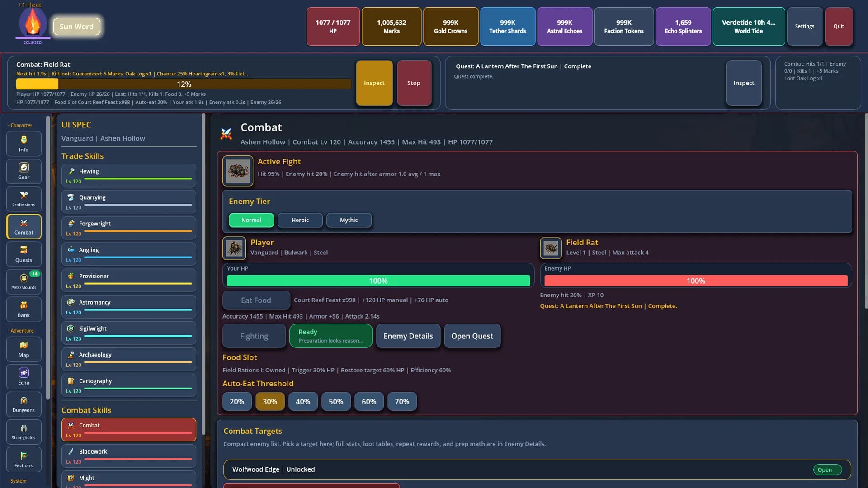
Task: Open the Settings top button
Action: [804, 26]
